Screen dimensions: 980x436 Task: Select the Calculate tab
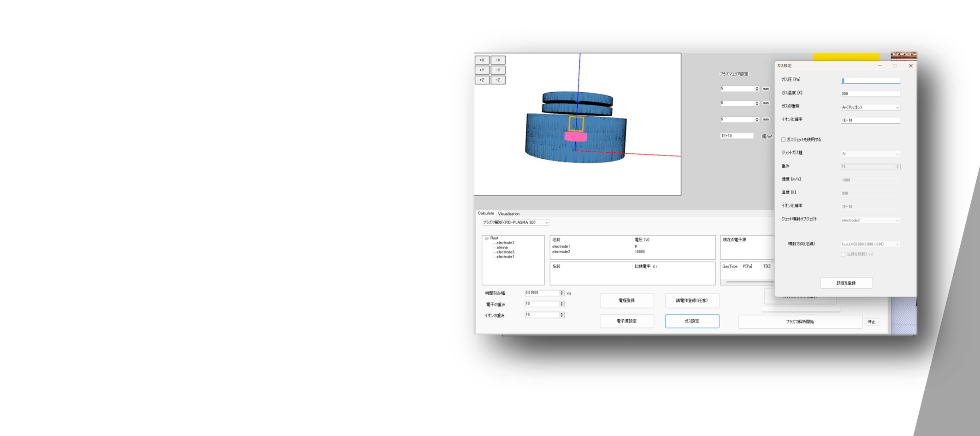485,214
